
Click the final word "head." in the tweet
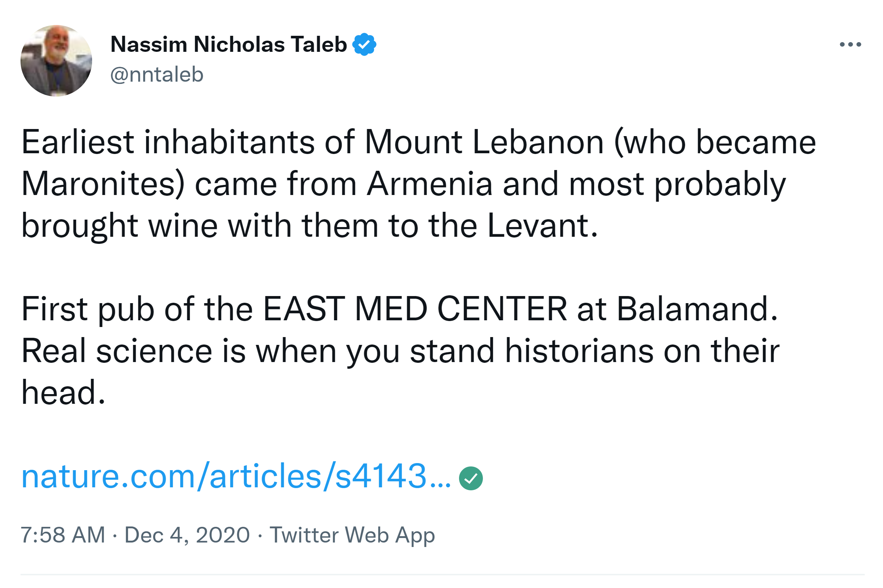click(63, 393)
